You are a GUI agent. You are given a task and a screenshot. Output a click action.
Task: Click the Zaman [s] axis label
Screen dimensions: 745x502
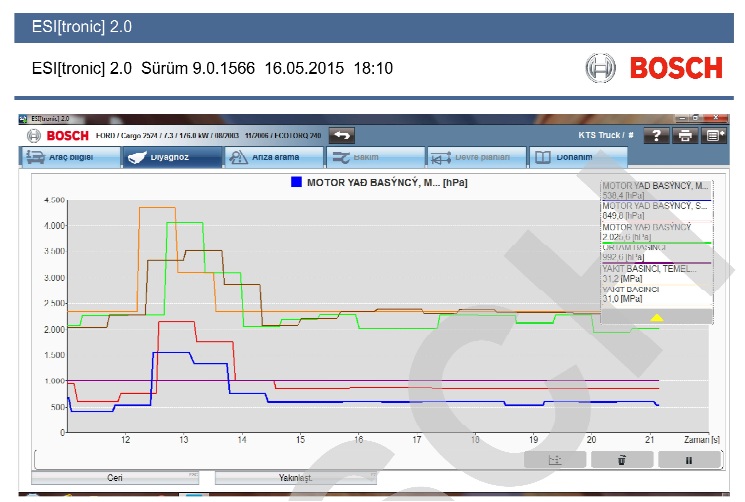click(x=702, y=440)
